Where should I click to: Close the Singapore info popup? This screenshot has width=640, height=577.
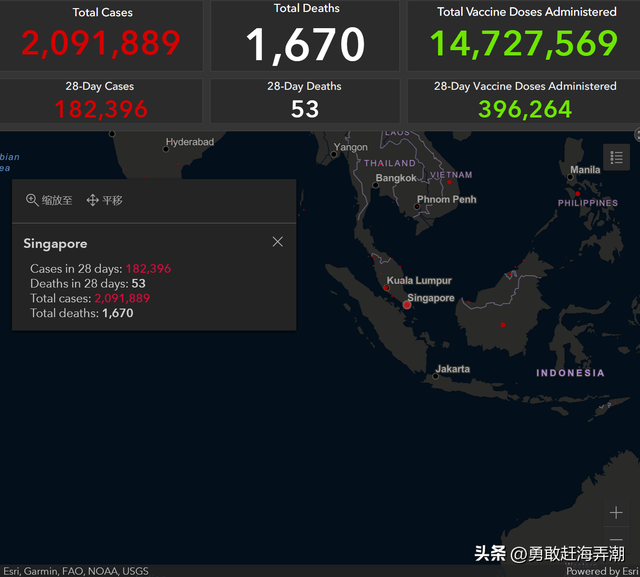tap(278, 242)
